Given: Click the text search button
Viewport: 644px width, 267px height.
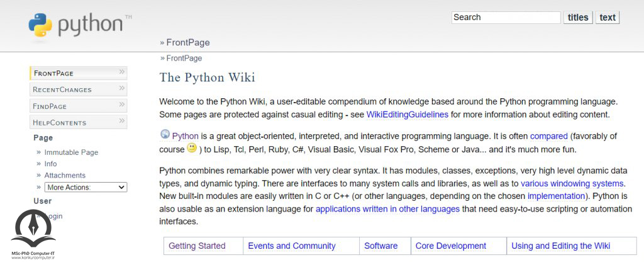Looking at the screenshot, I should coord(607,17).
